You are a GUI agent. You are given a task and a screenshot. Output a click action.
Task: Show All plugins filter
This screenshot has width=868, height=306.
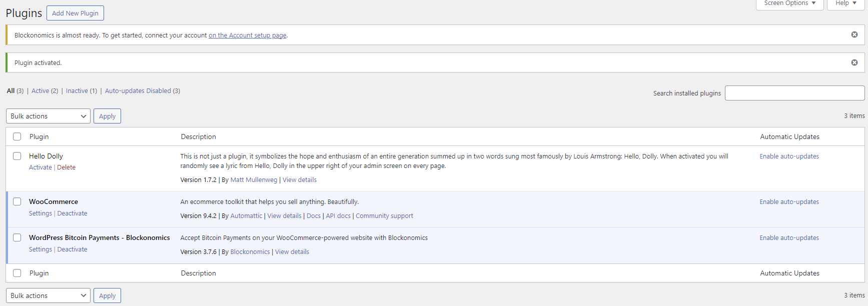(x=15, y=90)
